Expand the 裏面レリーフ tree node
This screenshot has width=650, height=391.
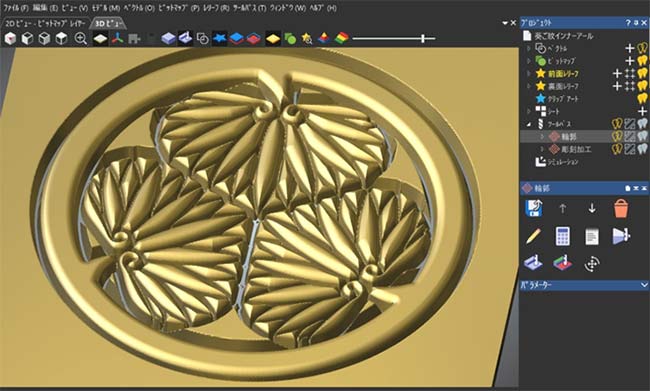point(529,86)
